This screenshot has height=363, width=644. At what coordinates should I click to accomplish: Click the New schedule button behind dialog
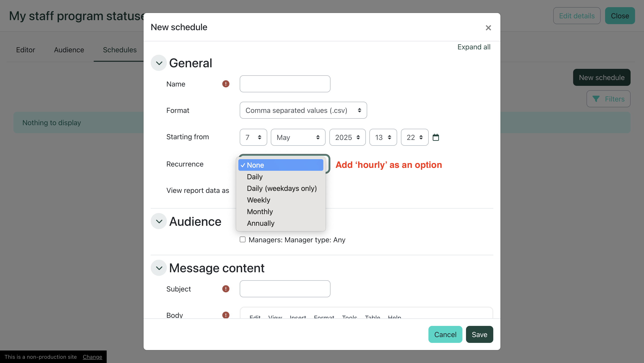602,77
